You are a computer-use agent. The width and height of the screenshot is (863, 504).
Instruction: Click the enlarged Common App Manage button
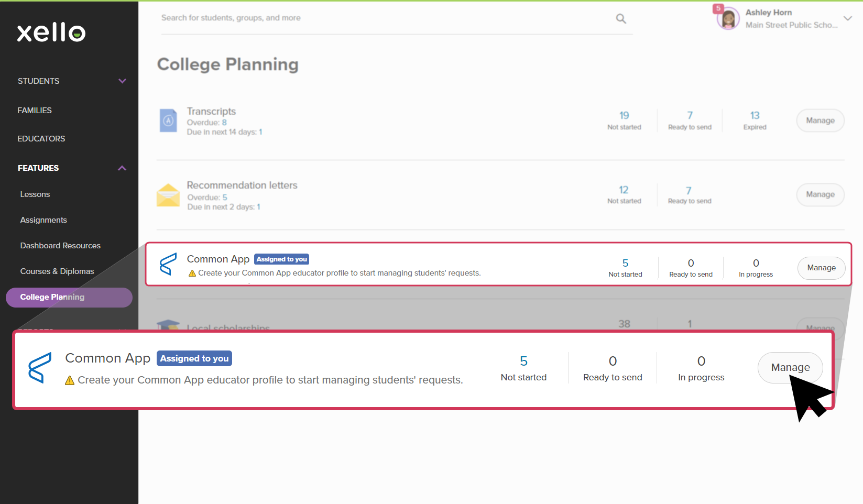pyautogui.click(x=790, y=367)
